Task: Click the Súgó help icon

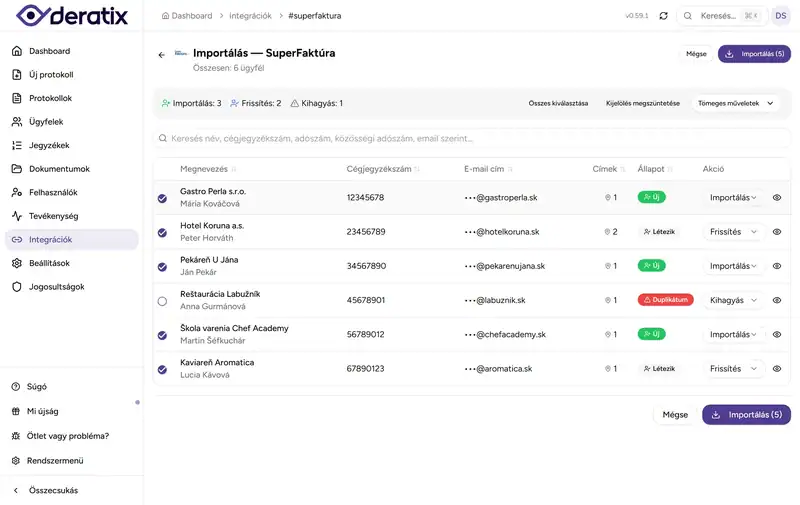Action: [x=16, y=387]
